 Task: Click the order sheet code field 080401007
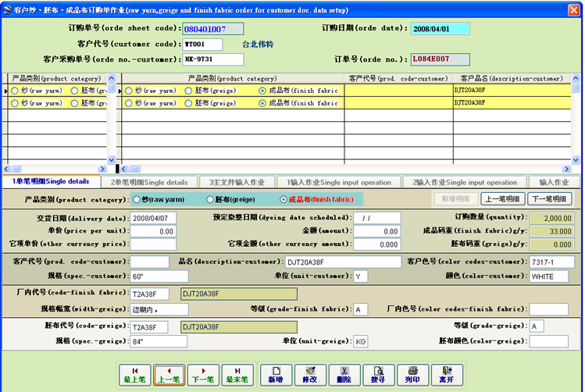[213, 29]
